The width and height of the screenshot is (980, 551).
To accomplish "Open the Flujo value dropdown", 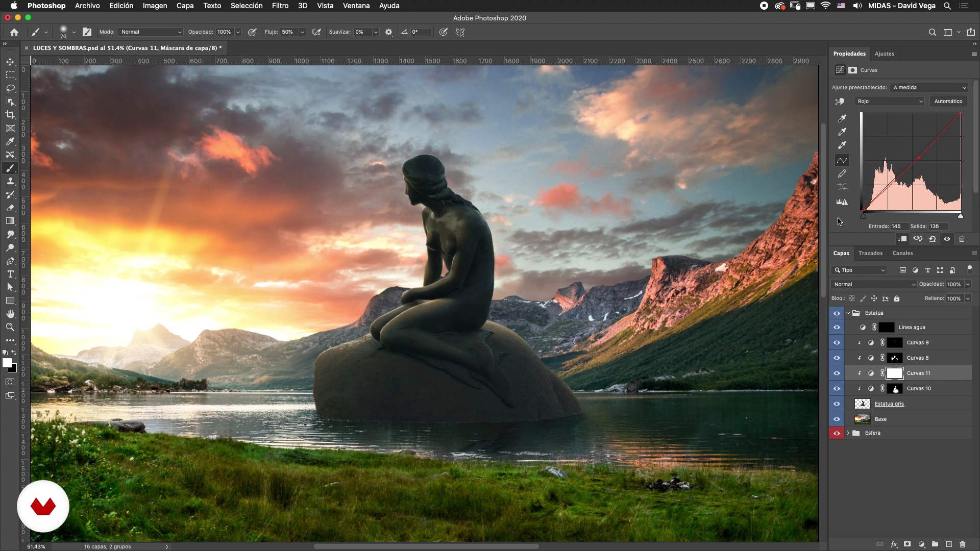I will [x=302, y=32].
